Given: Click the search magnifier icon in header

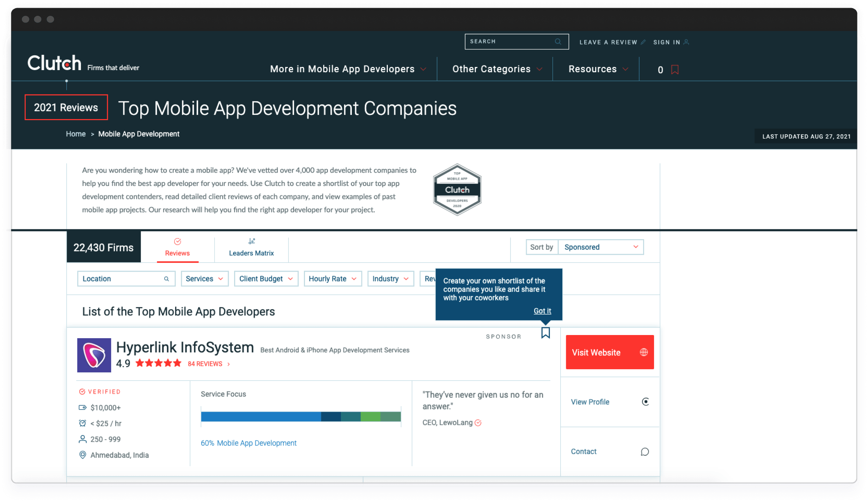Looking at the screenshot, I should pyautogui.click(x=558, y=42).
